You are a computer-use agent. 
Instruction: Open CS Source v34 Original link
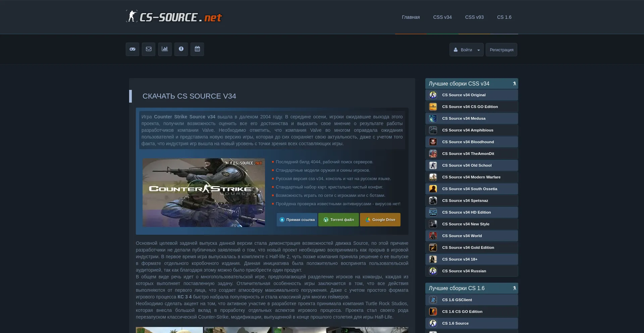coord(464,95)
